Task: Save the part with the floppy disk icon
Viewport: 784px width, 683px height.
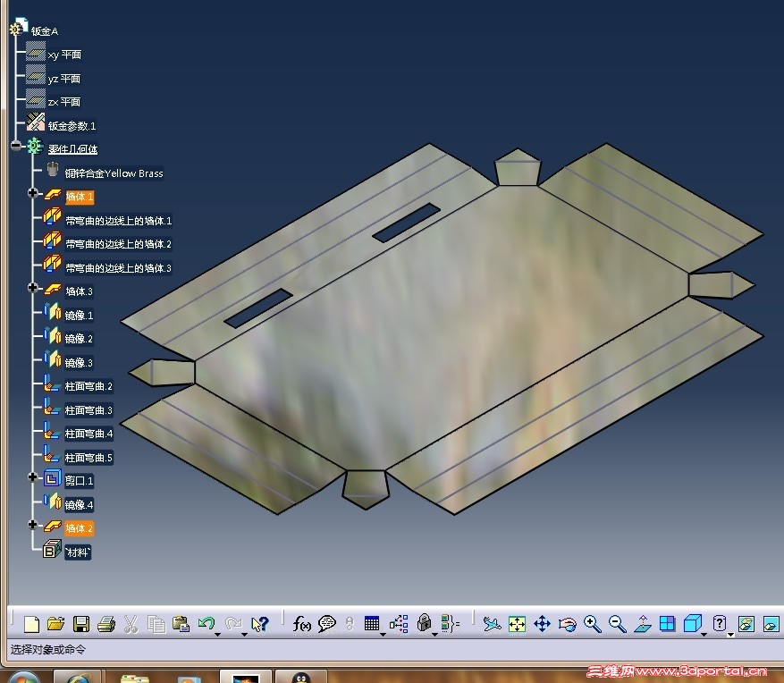Action: [81, 624]
